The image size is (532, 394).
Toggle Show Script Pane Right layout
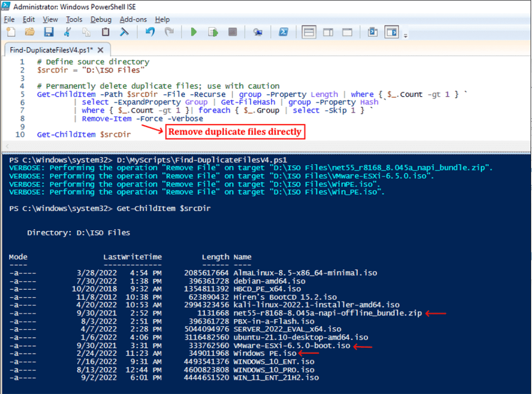[x=328, y=32]
